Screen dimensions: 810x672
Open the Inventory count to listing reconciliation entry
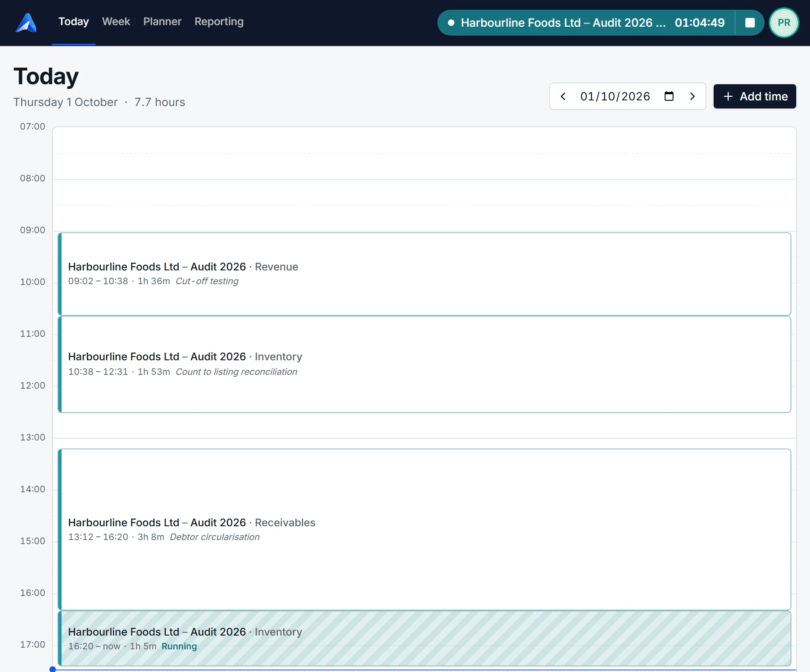click(x=424, y=364)
